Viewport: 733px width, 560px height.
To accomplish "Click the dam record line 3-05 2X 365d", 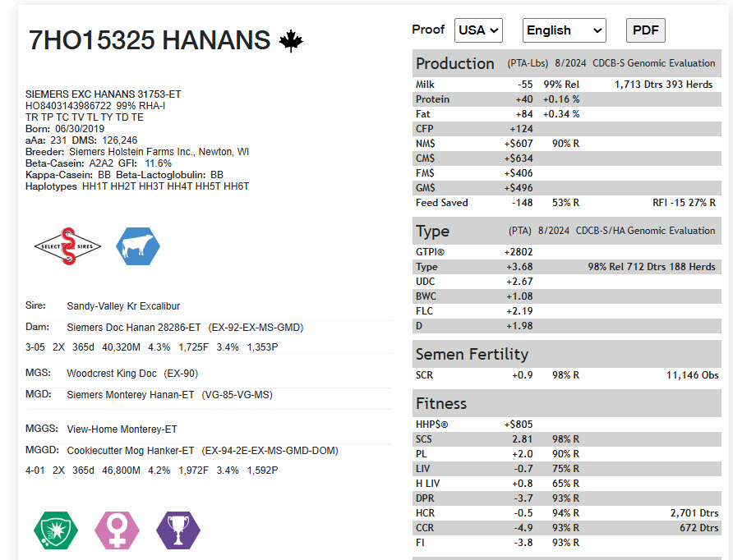I will tap(151, 347).
